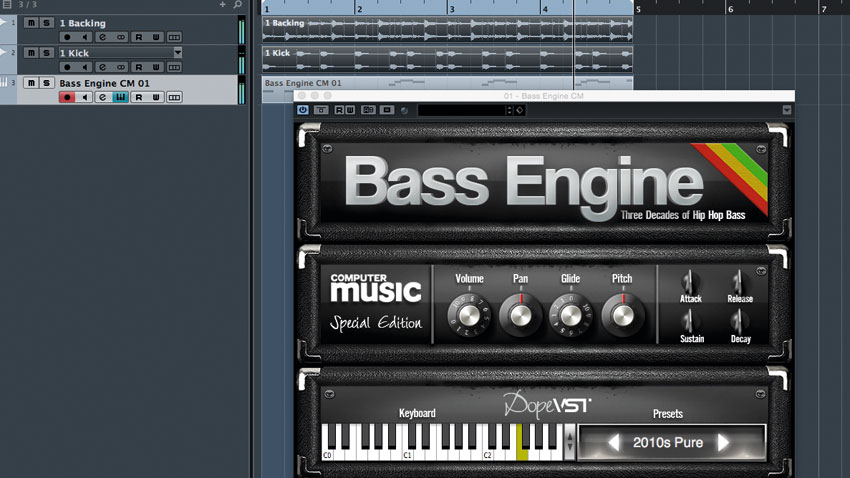Click the Decay slider
This screenshot has width=850, height=478.
click(737, 321)
